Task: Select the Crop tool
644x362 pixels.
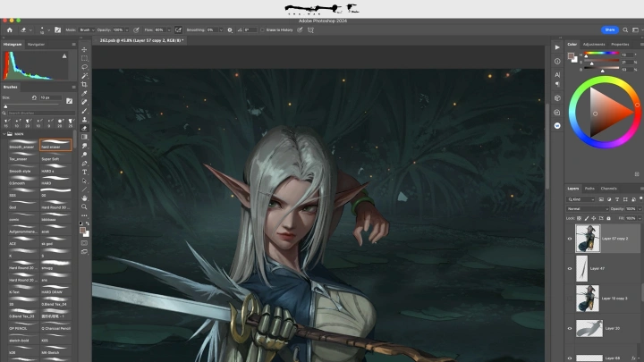Action: [x=84, y=85]
